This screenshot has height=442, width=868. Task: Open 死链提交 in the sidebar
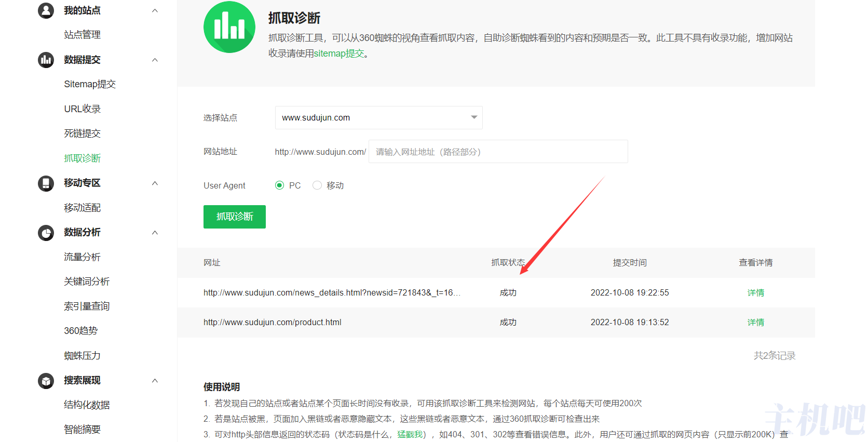tap(82, 133)
